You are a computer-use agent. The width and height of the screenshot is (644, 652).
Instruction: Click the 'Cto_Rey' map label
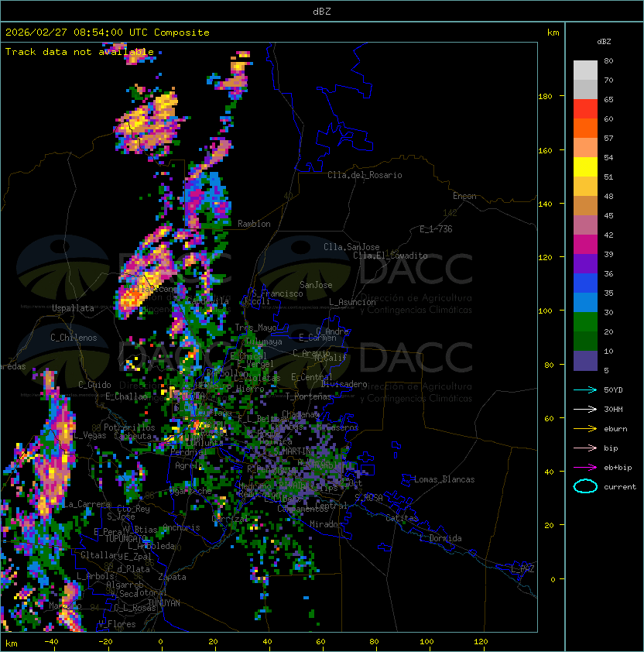tap(133, 509)
